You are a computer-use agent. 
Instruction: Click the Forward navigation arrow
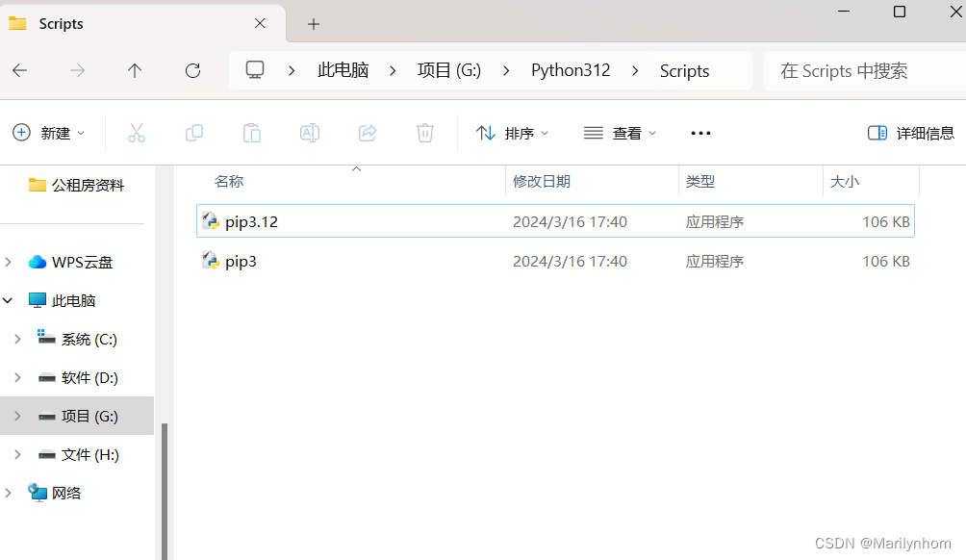[x=78, y=71]
